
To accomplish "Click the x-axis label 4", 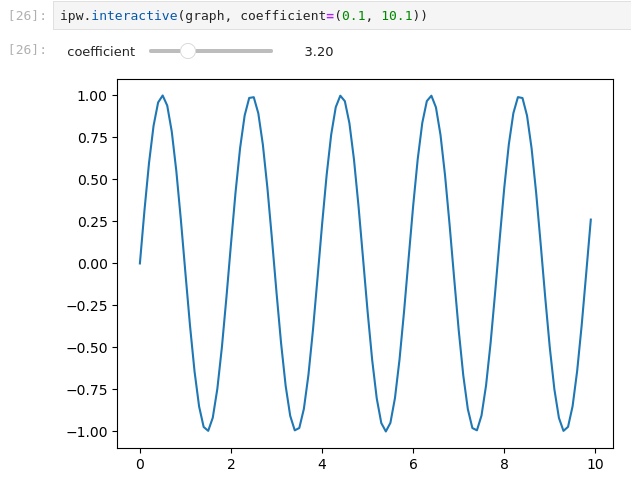I will pyautogui.click(x=322, y=464).
